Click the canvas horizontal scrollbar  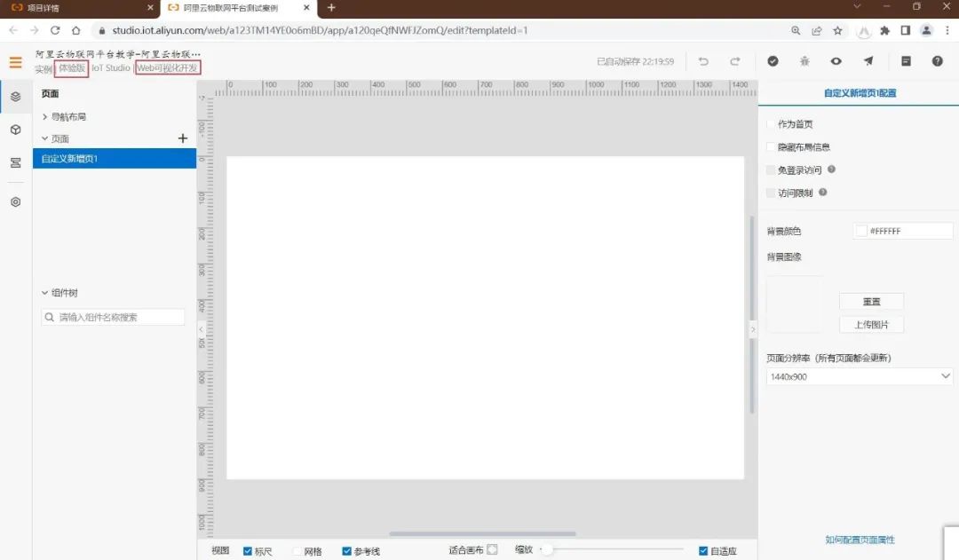[x=482, y=533]
